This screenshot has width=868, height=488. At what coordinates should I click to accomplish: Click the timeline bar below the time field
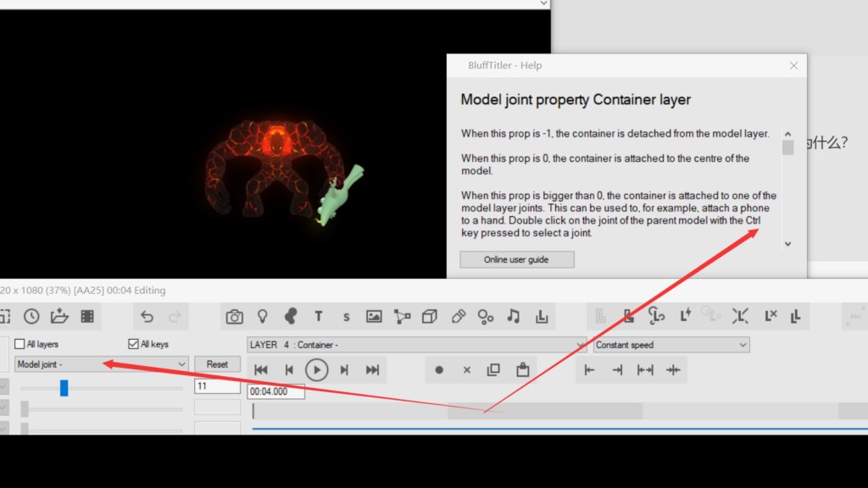pos(559,411)
